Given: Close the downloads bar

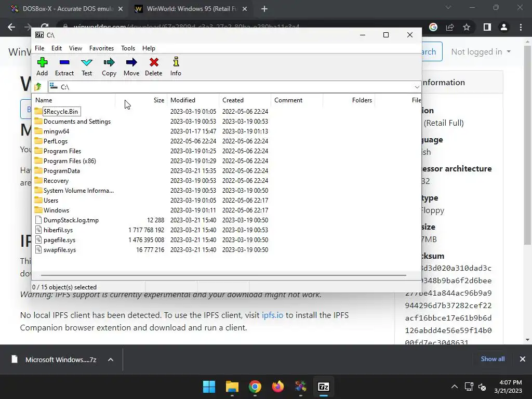Looking at the screenshot, I should pos(523,359).
